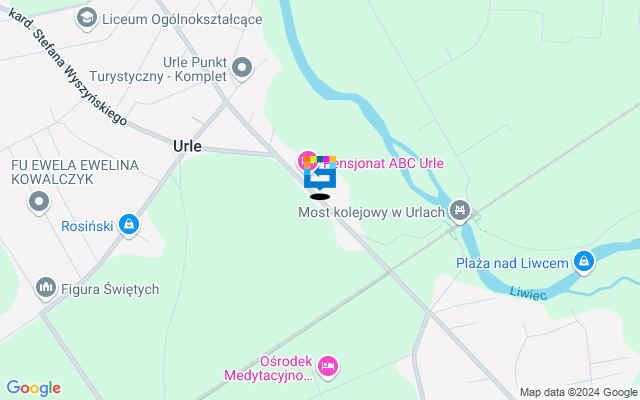Screen dimensions: 640x400
Task: Click the Pensjonat ABC Urle text label
Action: (x=383, y=163)
